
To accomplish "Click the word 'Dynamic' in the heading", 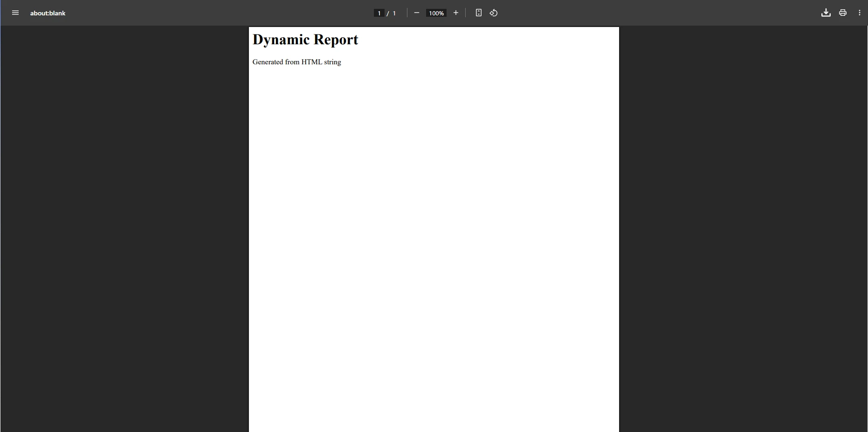I will coord(281,40).
